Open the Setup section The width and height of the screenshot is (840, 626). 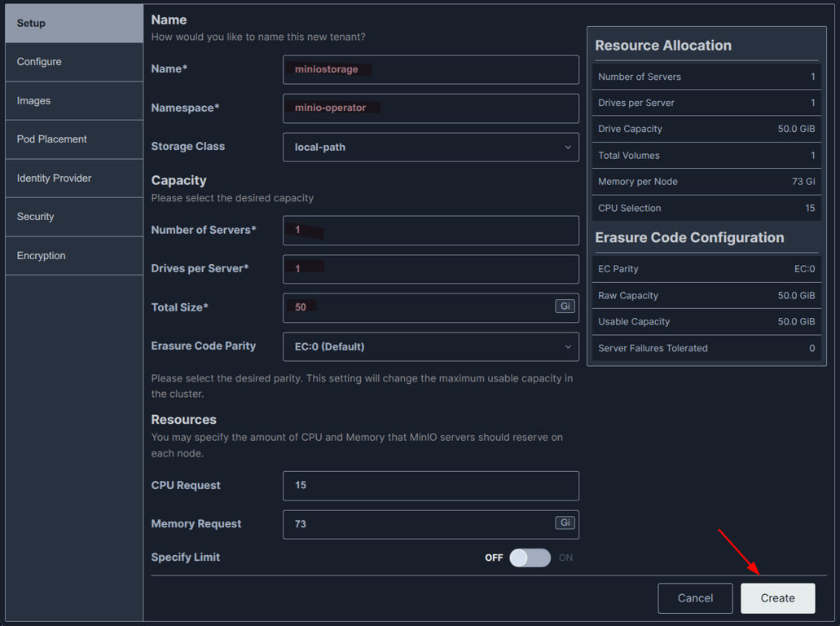74,24
